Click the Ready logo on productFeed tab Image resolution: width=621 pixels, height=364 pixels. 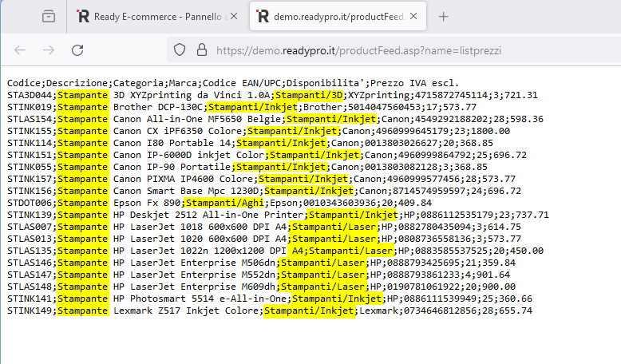pos(262,16)
